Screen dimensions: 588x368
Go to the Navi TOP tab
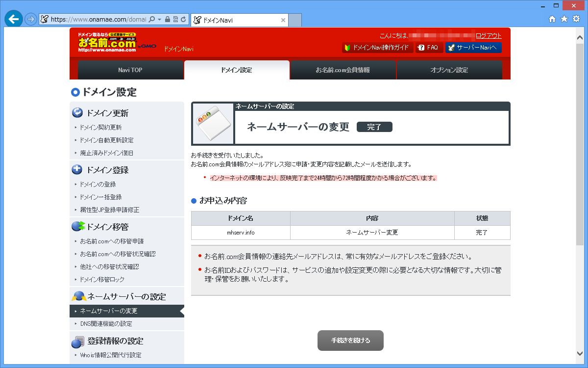pos(130,70)
